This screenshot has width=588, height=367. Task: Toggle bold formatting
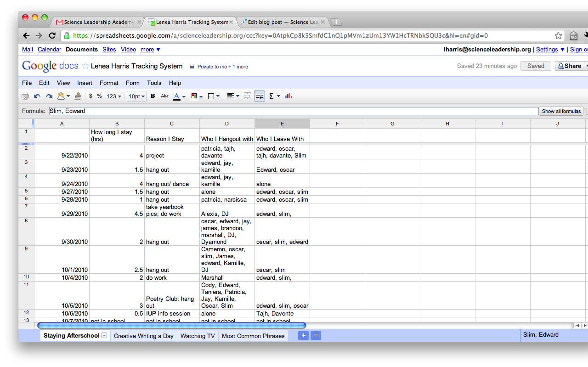[153, 96]
